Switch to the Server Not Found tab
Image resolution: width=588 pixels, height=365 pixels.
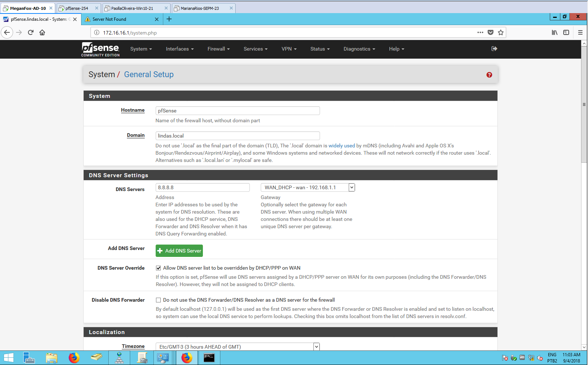[x=120, y=19]
